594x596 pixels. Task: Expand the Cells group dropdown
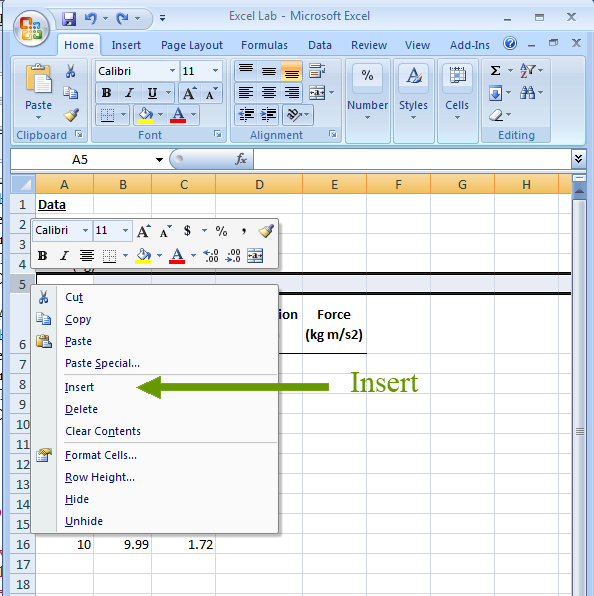[457, 117]
